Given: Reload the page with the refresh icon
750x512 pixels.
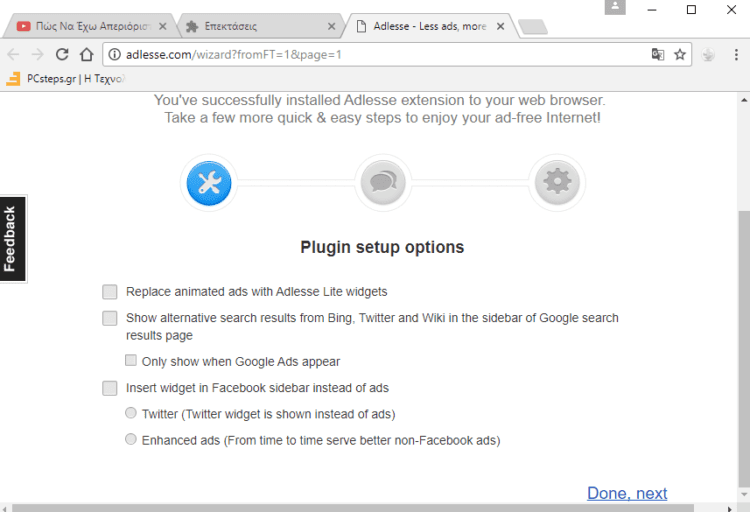Looking at the screenshot, I should pyautogui.click(x=62, y=55).
